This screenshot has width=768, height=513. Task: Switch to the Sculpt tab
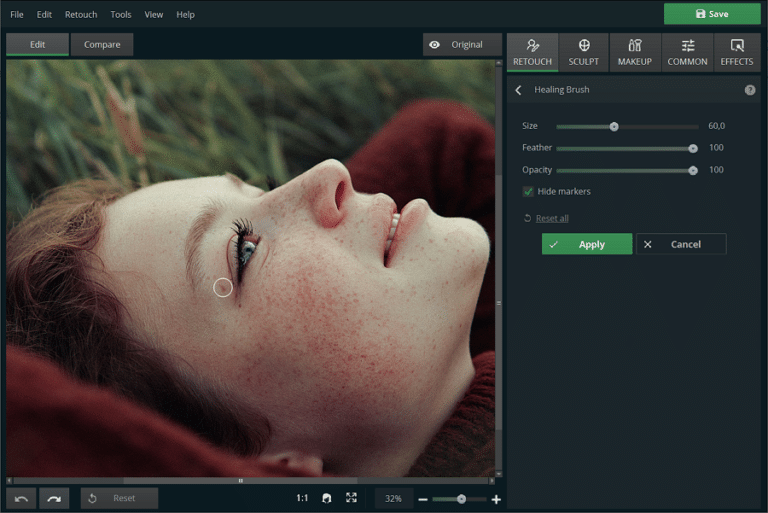(x=584, y=52)
